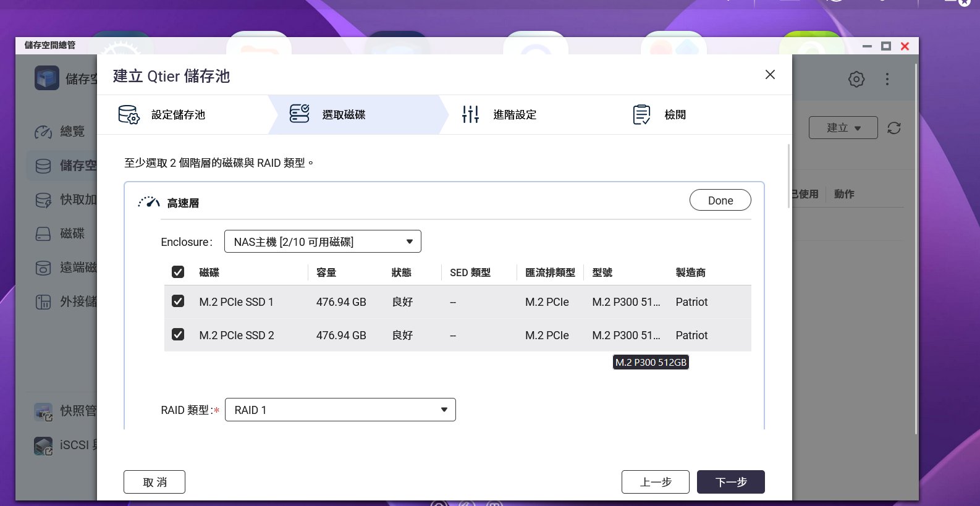Select the 檢閱 wizard tab

[x=675, y=115]
